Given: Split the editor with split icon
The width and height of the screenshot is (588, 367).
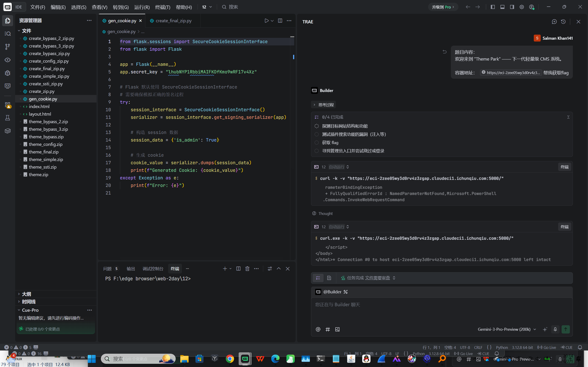Looking at the screenshot, I should pyautogui.click(x=280, y=21).
